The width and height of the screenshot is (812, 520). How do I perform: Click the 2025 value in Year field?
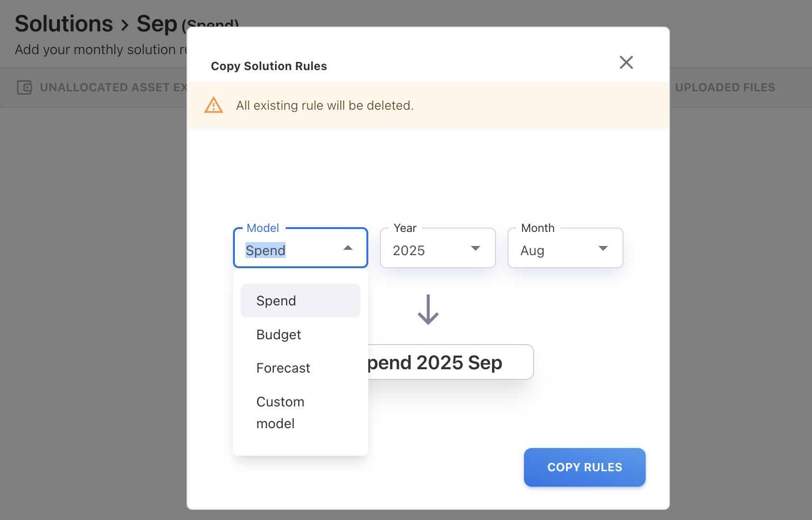409,250
